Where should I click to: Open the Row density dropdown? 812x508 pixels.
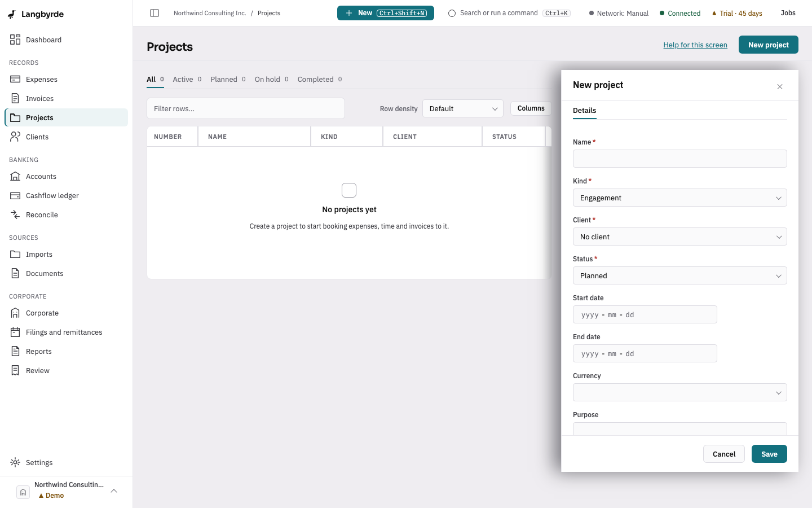click(x=463, y=108)
